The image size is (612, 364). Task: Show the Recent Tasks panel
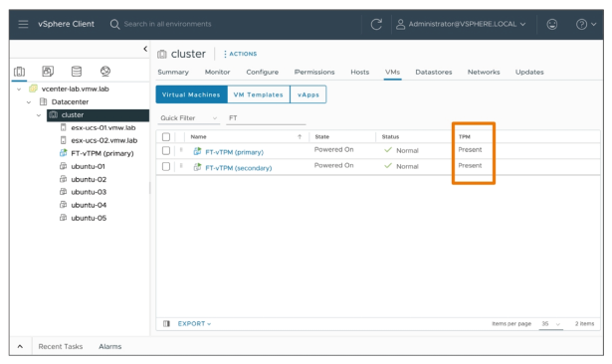pyautogui.click(x=61, y=346)
